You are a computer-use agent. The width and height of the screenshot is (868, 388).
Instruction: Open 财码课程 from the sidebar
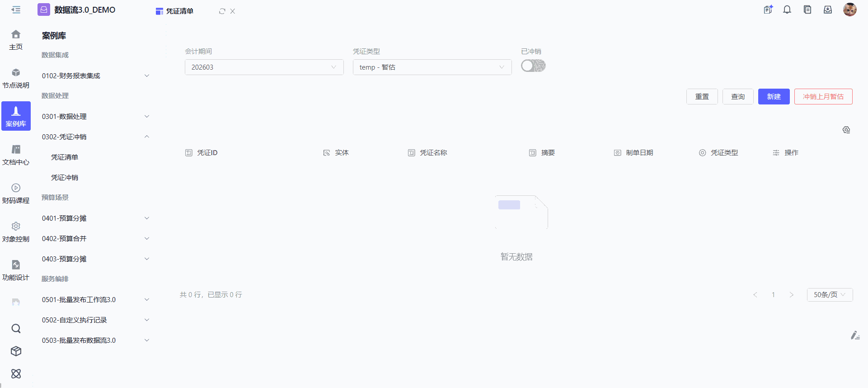16,193
